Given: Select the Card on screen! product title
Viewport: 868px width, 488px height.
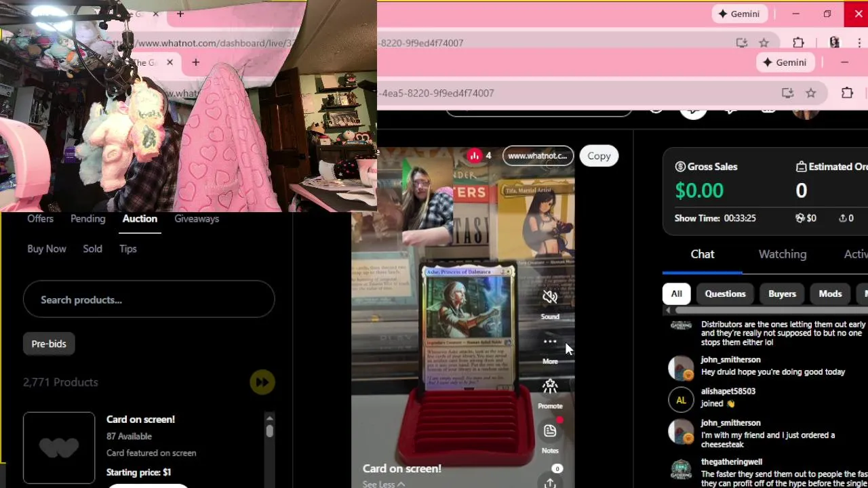Looking at the screenshot, I should (140, 419).
